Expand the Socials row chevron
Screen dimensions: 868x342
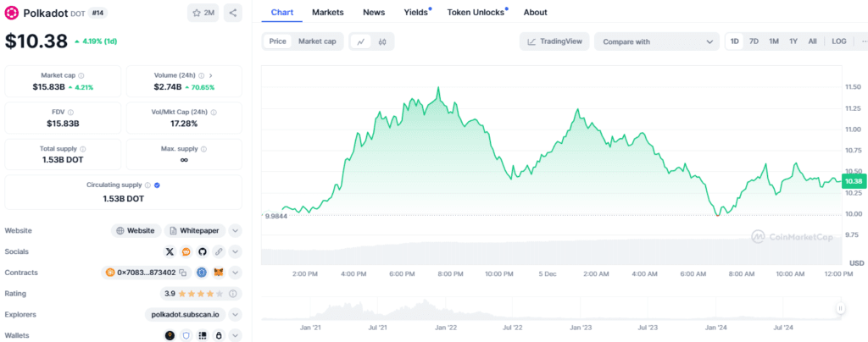click(x=236, y=252)
